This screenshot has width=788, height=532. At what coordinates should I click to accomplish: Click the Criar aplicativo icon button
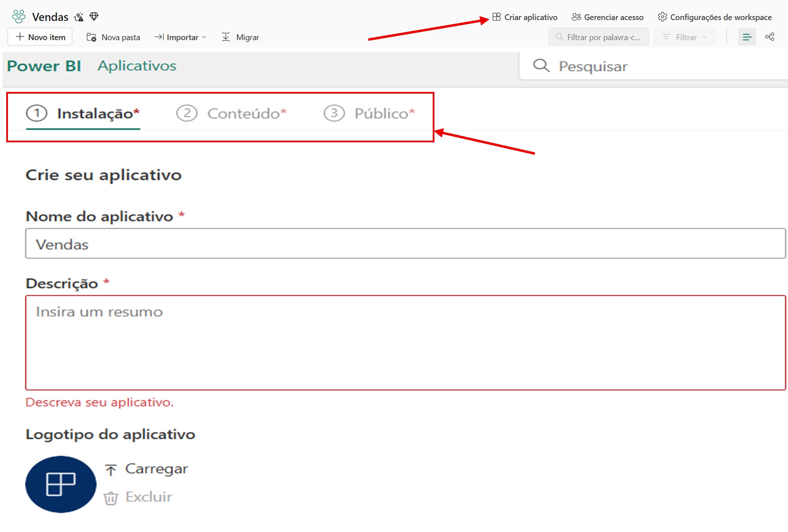[x=497, y=17]
